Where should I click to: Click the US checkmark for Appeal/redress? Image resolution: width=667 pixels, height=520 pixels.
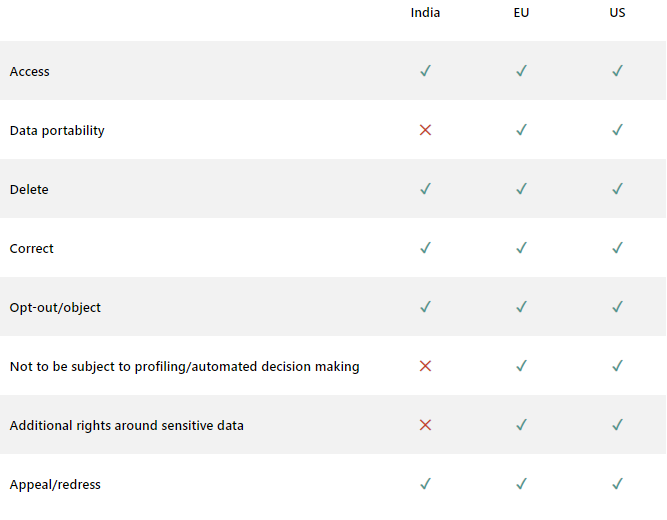[x=617, y=484]
